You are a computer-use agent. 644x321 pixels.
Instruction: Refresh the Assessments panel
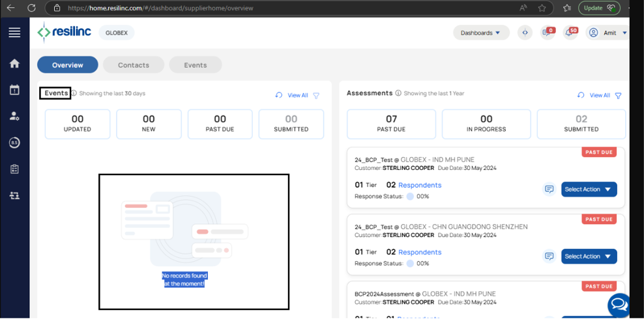click(581, 95)
